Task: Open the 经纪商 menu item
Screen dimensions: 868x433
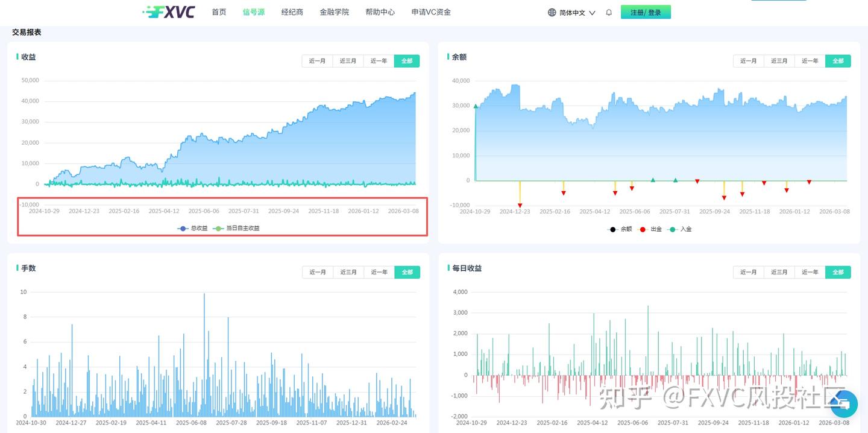Action: (292, 11)
